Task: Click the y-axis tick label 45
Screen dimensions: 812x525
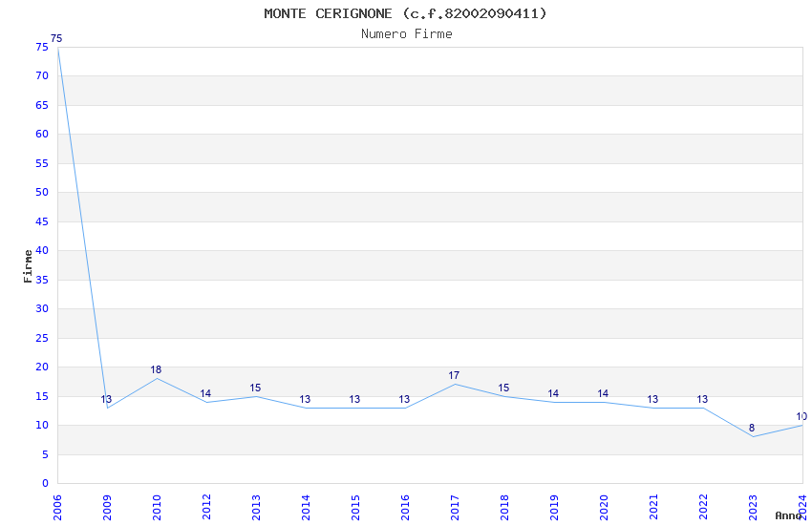Action: click(x=42, y=221)
